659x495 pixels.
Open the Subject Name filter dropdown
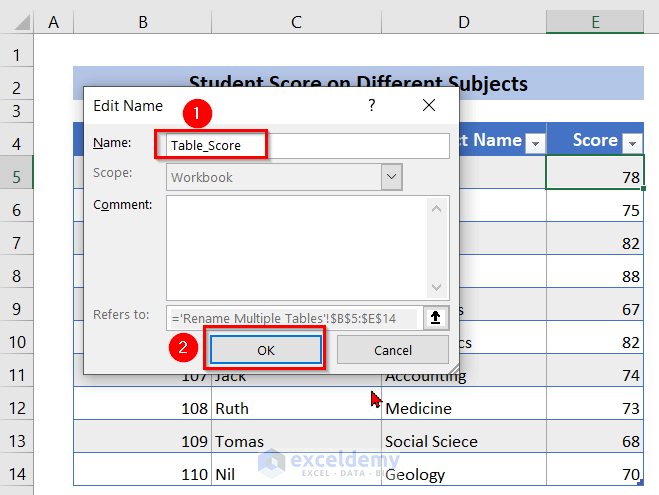tap(535, 144)
